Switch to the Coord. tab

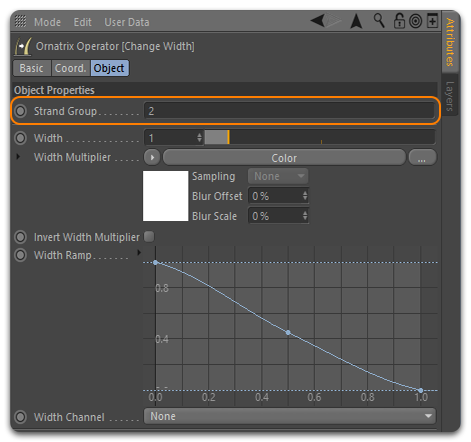(70, 68)
